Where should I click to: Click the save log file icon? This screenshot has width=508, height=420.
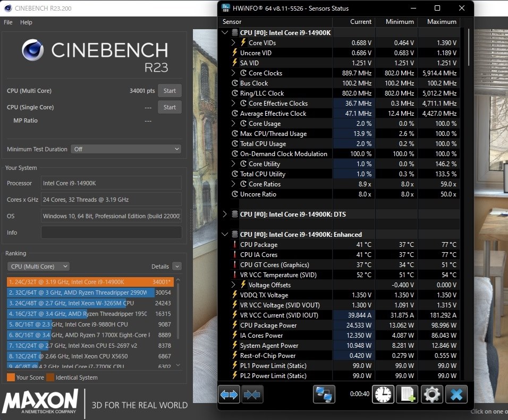point(407,395)
